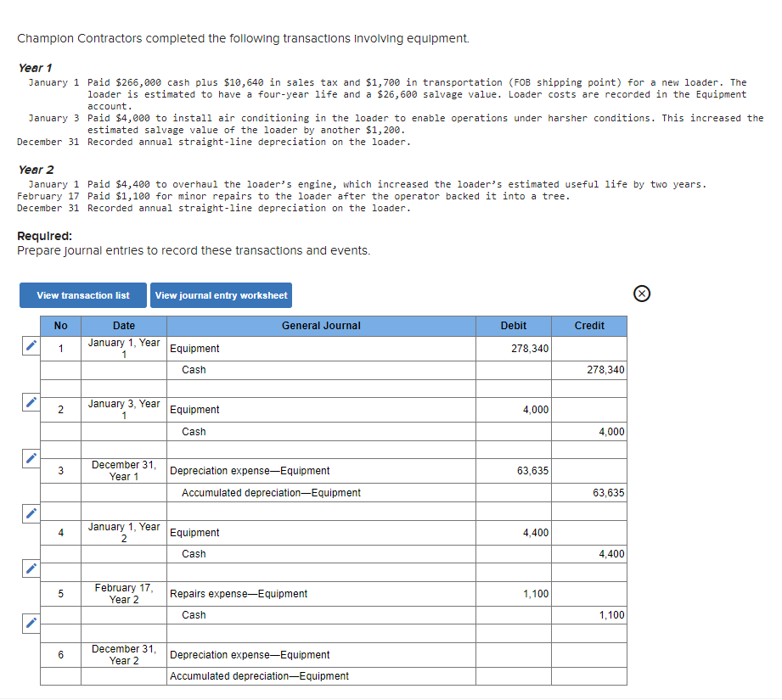Screen dimensions: 782x700
Task: Click the General Journal column header
Action: (321, 326)
